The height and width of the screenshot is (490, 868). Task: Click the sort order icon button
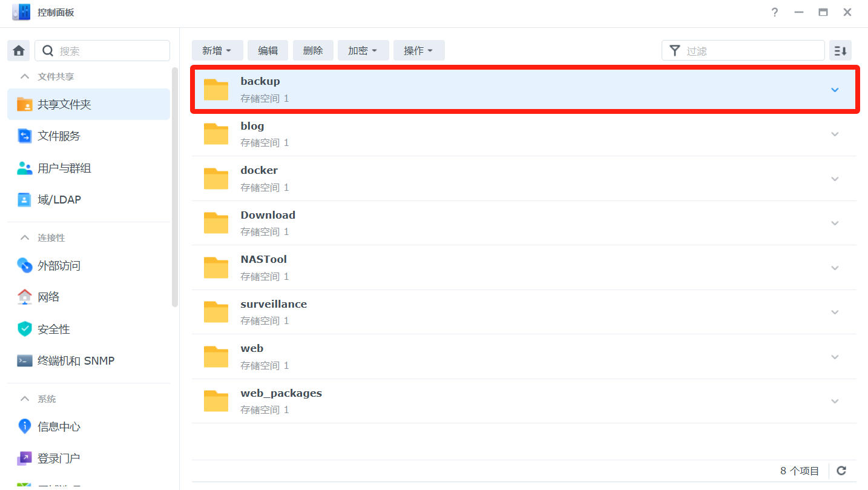[x=840, y=51]
